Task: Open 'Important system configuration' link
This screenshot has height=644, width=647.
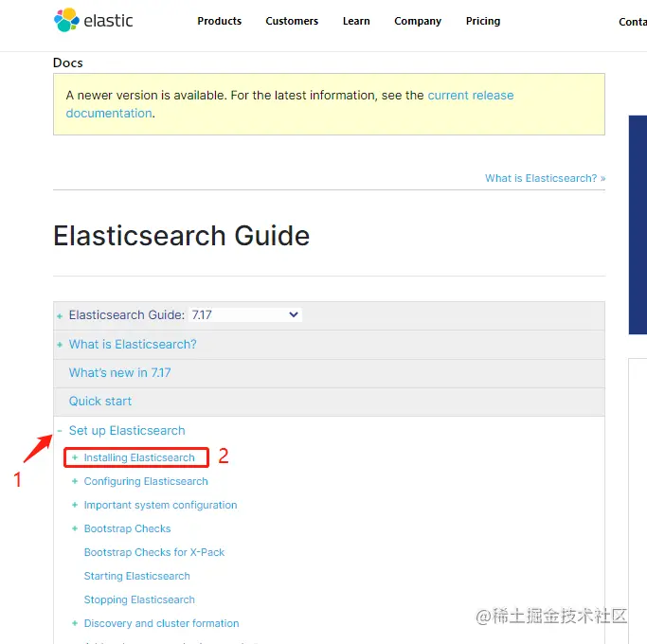Action: tap(160, 505)
